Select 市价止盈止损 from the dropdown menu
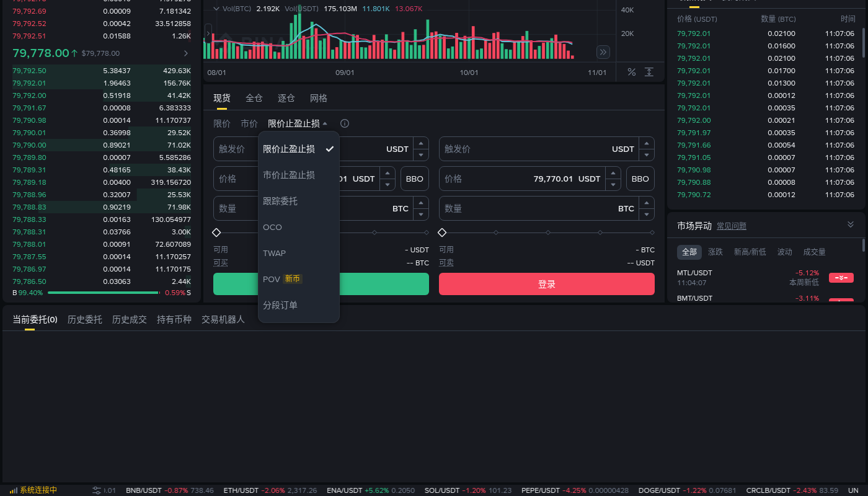This screenshot has width=868, height=496. point(299,175)
